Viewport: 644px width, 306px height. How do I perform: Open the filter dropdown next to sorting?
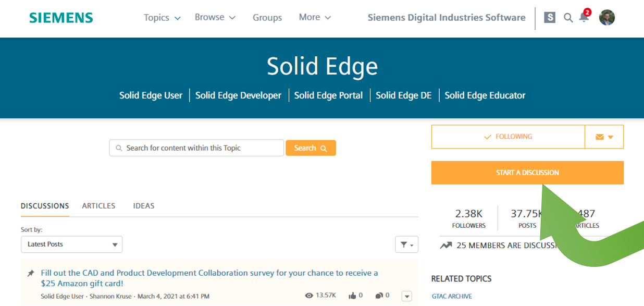pos(406,244)
